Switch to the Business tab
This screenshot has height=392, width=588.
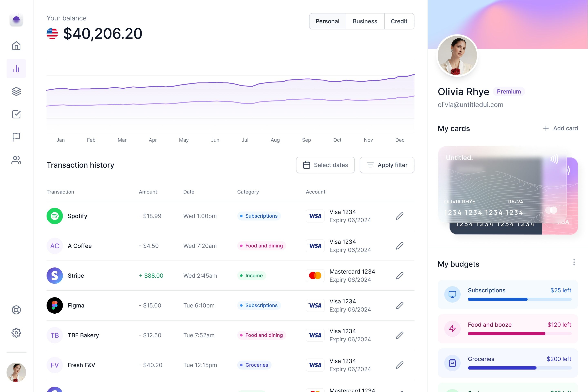coord(365,21)
